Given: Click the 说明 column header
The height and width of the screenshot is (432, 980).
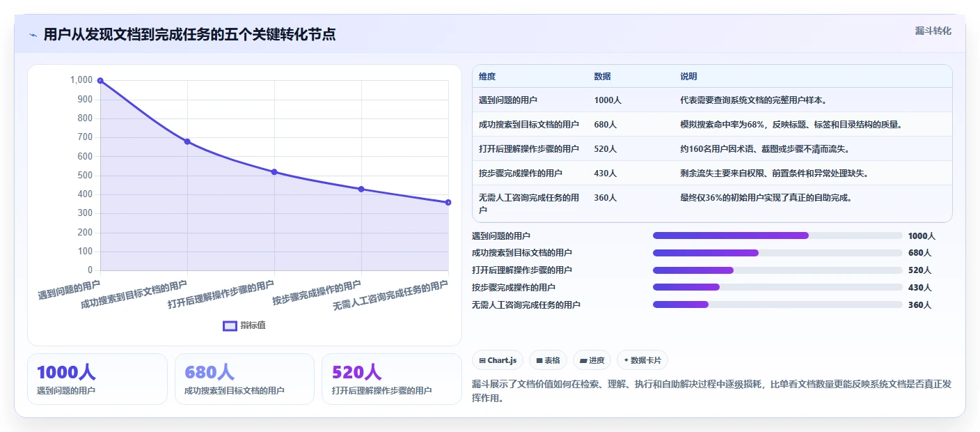Looking at the screenshot, I should tap(688, 77).
